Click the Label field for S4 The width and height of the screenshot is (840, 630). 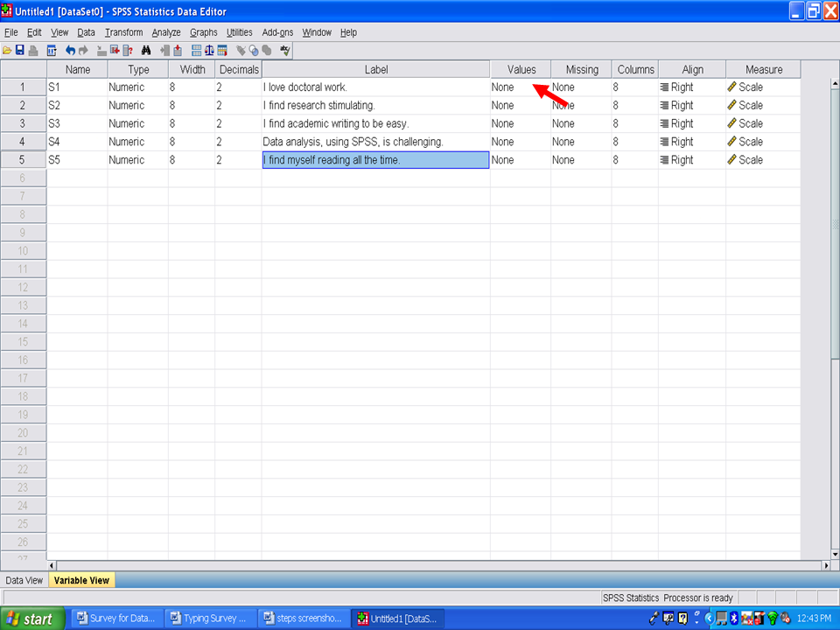click(375, 142)
